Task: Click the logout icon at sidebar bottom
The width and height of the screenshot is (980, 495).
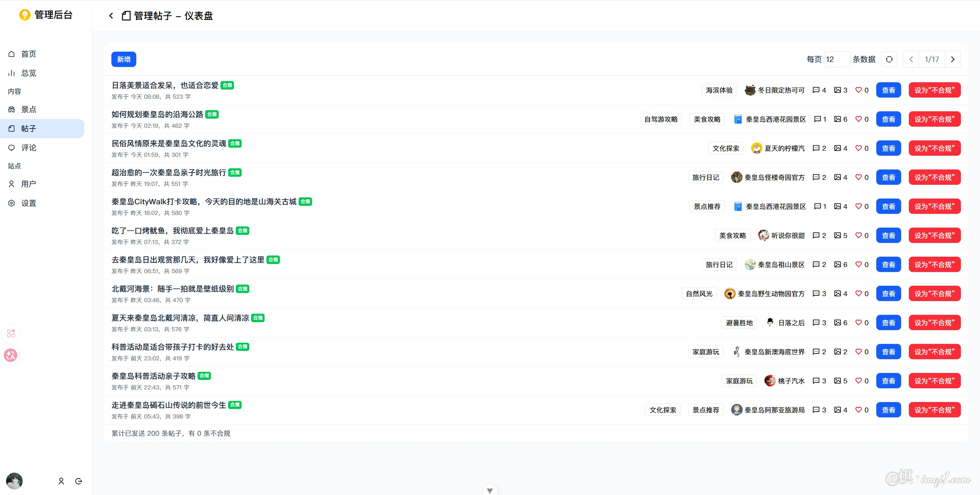Action: (x=79, y=481)
